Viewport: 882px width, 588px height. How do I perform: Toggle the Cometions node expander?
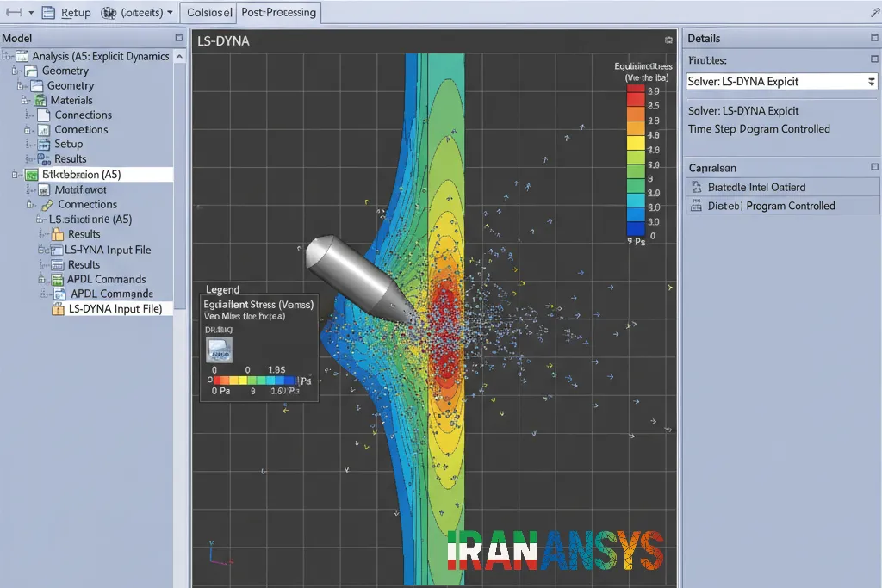[27, 130]
